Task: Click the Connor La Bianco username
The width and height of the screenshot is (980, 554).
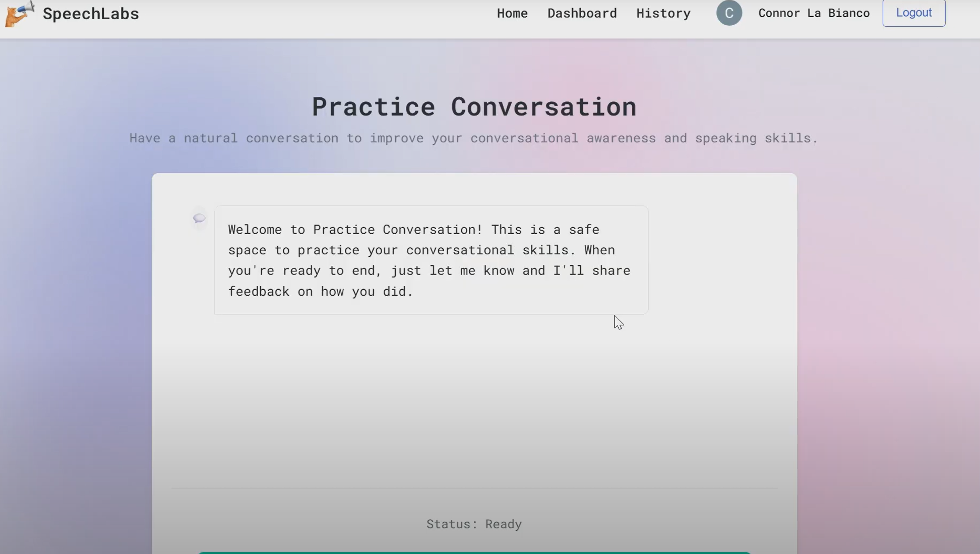Action: click(x=814, y=13)
